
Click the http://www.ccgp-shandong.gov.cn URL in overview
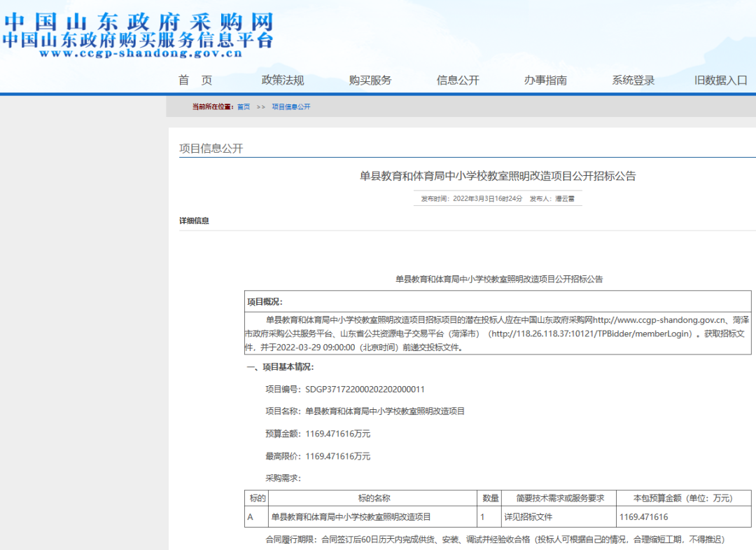point(659,320)
